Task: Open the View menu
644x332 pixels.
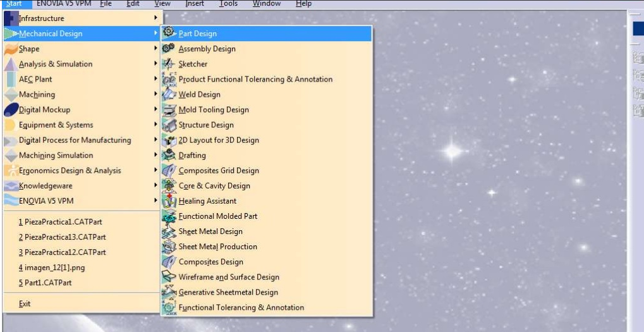Action: pyautogui.click(x=162, y=3)
